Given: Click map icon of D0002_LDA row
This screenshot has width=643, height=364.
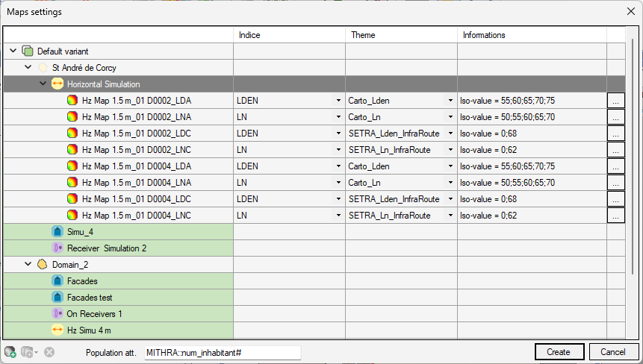Looking at the screenshot, I should click(x=72, y=100).
